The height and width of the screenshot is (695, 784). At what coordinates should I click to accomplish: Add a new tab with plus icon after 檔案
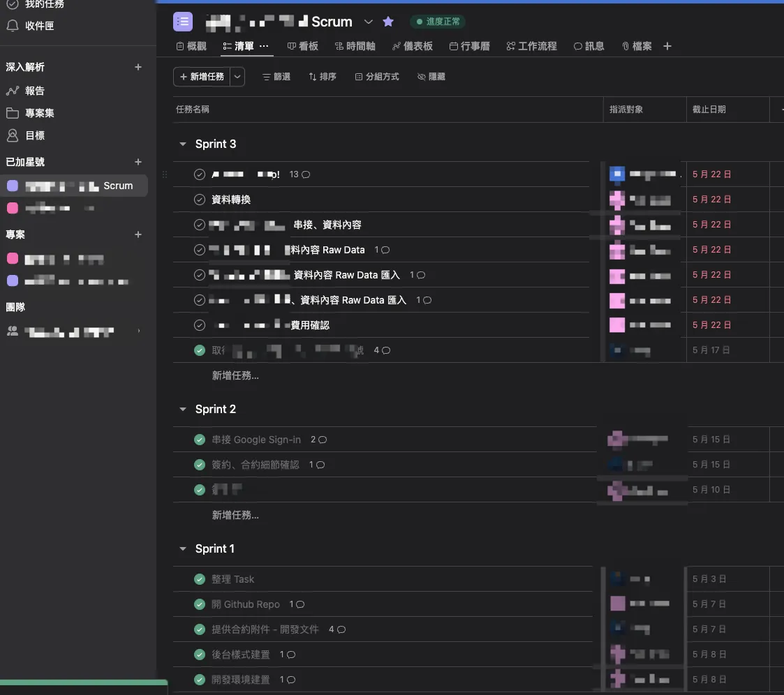pos(667,46)
